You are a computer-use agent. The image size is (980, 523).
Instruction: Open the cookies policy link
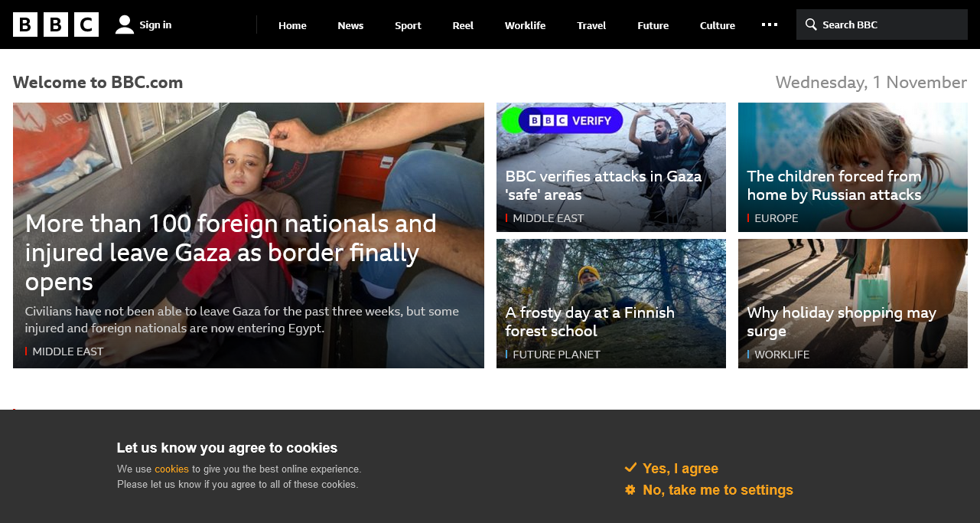171,469
